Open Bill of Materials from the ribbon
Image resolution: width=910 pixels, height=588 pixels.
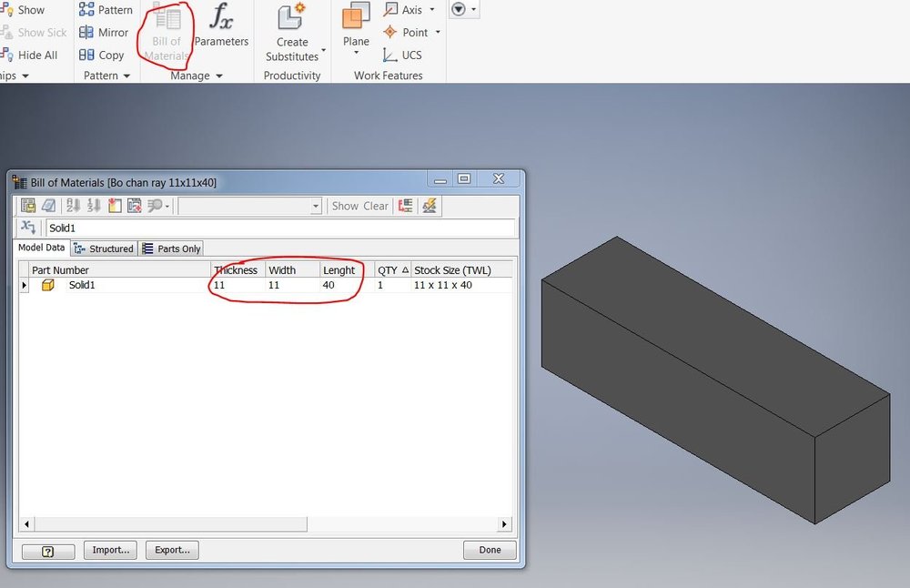(x=166, y=32)
